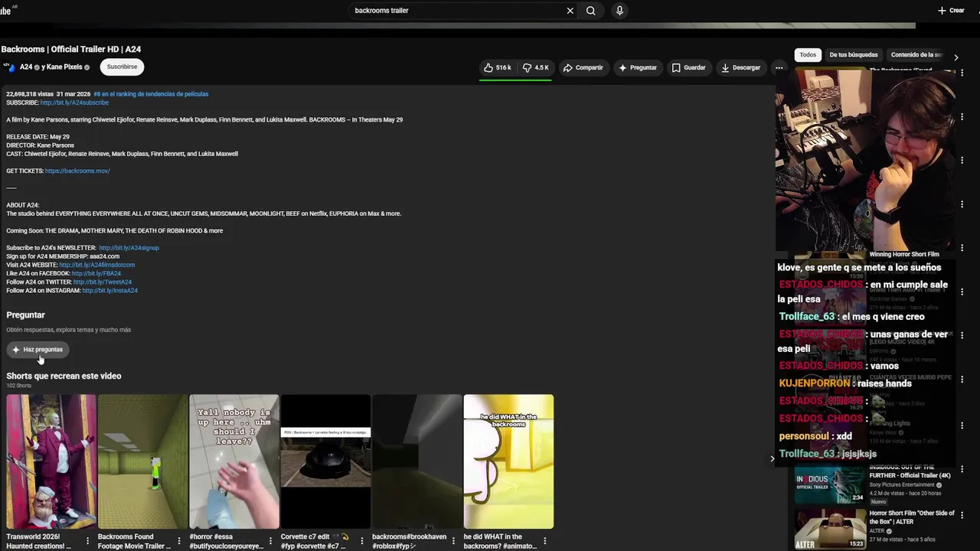
Task: Click the Shorts que recrean este video heading
Action: point(64,376)
